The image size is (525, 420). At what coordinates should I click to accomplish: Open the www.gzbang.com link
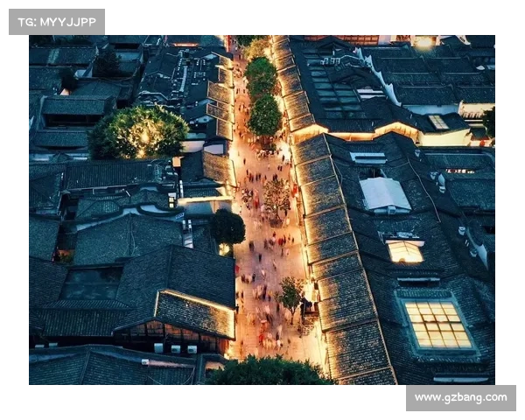click(x=461, y=398)
